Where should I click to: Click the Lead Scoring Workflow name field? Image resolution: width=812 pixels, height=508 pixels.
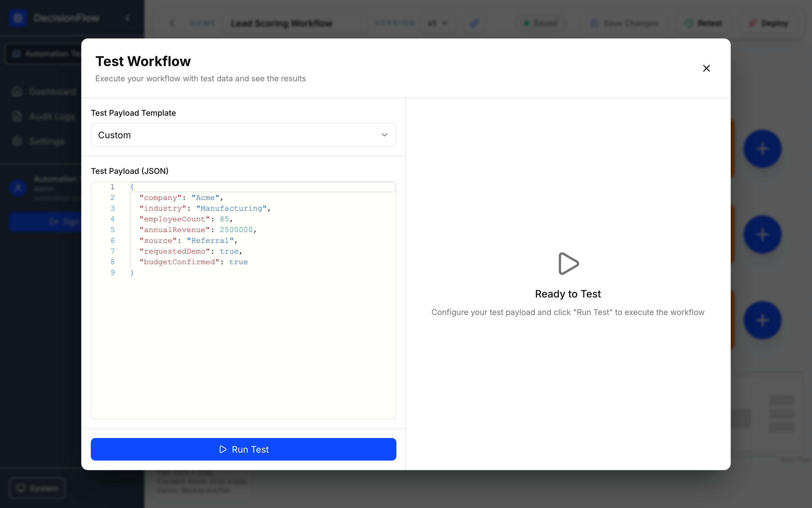[295, 23]
